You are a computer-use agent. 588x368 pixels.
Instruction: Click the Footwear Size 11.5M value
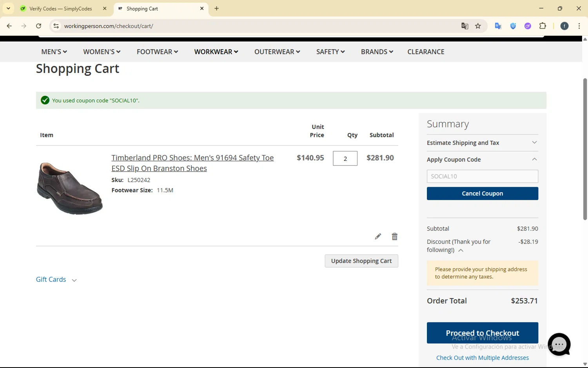tap(165, 190)
